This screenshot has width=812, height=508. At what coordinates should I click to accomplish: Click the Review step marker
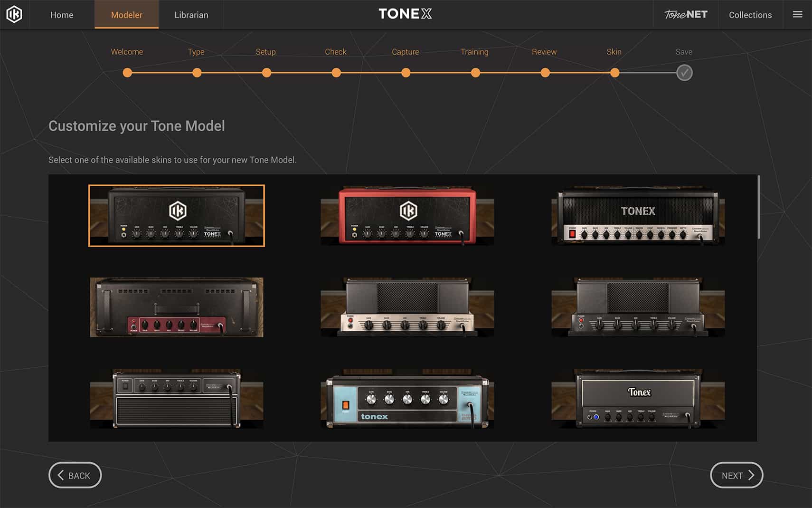point(545,72)
